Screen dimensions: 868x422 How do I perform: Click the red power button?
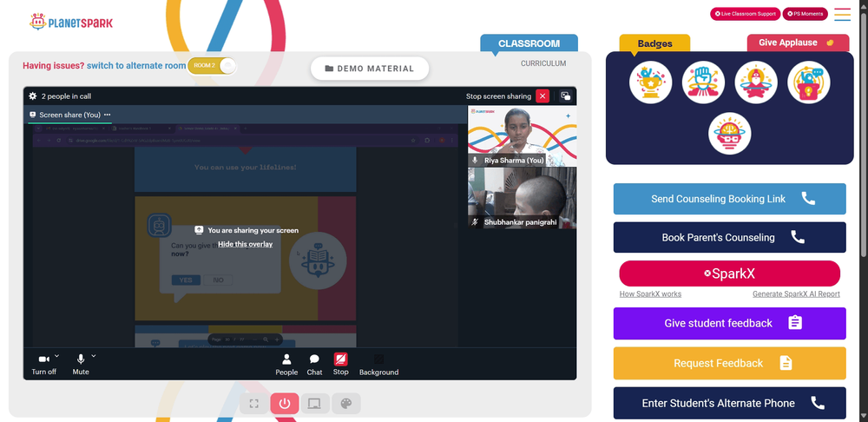click(x=285, y=404)
